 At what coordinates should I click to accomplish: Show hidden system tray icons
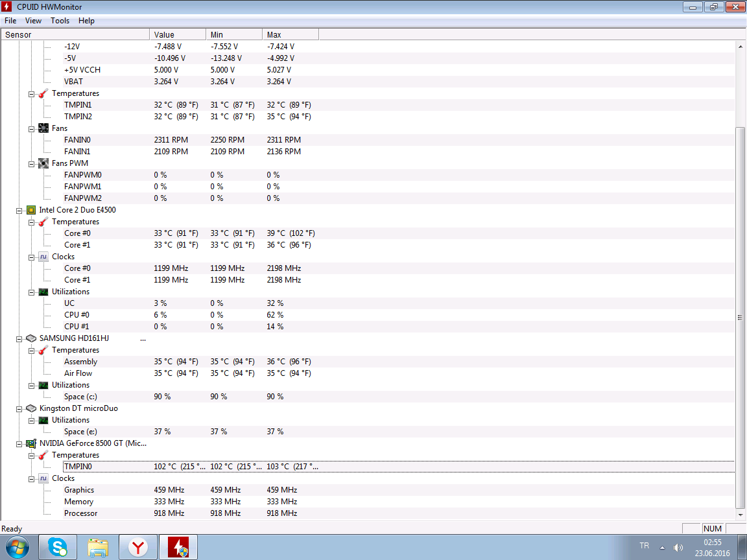coord(662,547)
